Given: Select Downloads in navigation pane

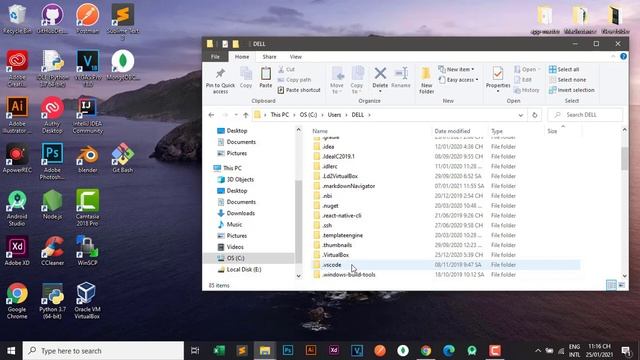Looking at the screenshot, I should (240, 213).
